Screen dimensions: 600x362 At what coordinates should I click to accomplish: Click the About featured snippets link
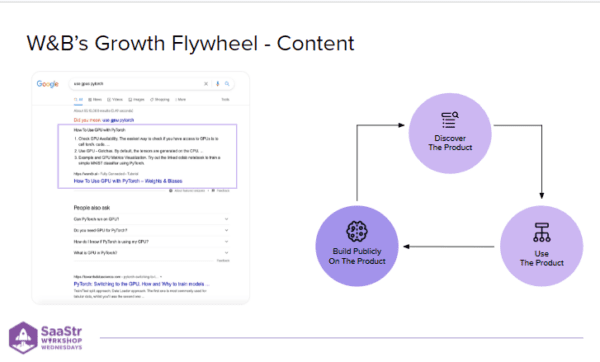tap(187, 191)
